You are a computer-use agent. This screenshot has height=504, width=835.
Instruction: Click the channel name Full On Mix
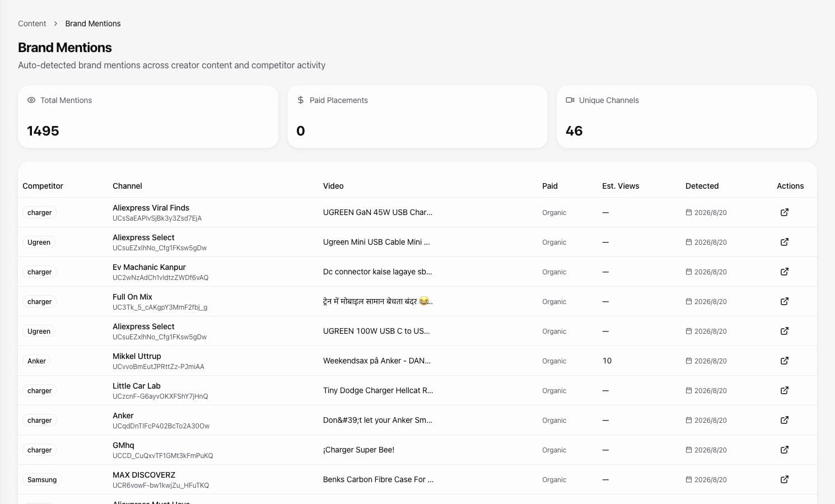132,297
